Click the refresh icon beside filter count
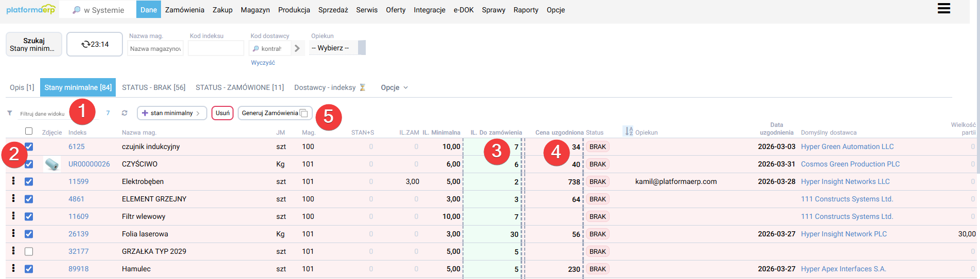 click(x=124, y=113)
